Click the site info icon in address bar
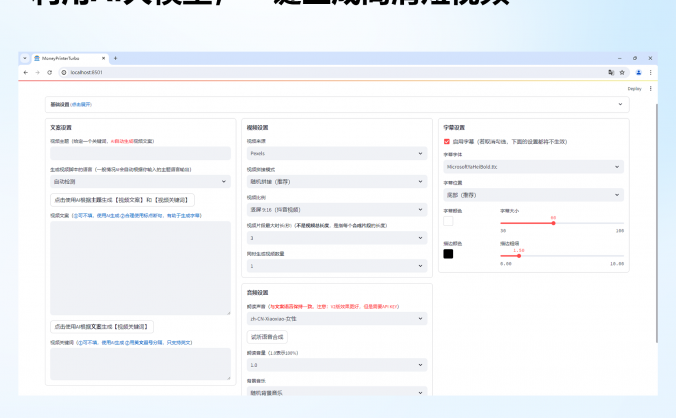 click(x=64, y=72)
